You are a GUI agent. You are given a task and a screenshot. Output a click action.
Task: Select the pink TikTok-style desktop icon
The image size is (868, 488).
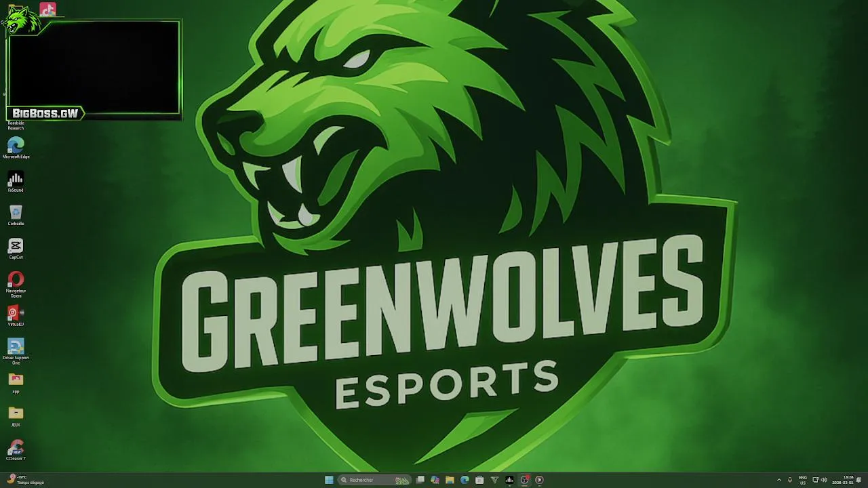[x=47, y=9]
